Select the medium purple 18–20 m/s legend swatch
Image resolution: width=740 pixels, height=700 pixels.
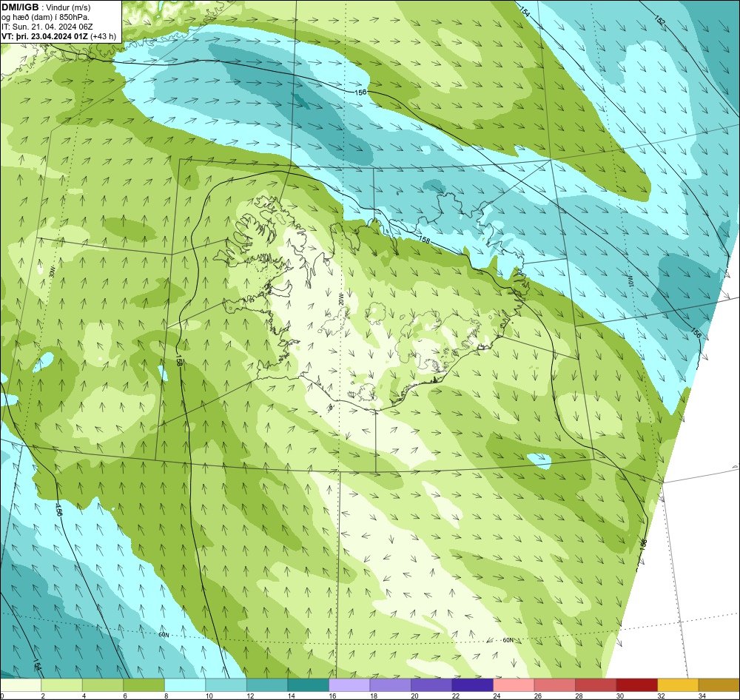tap(390, 685)
